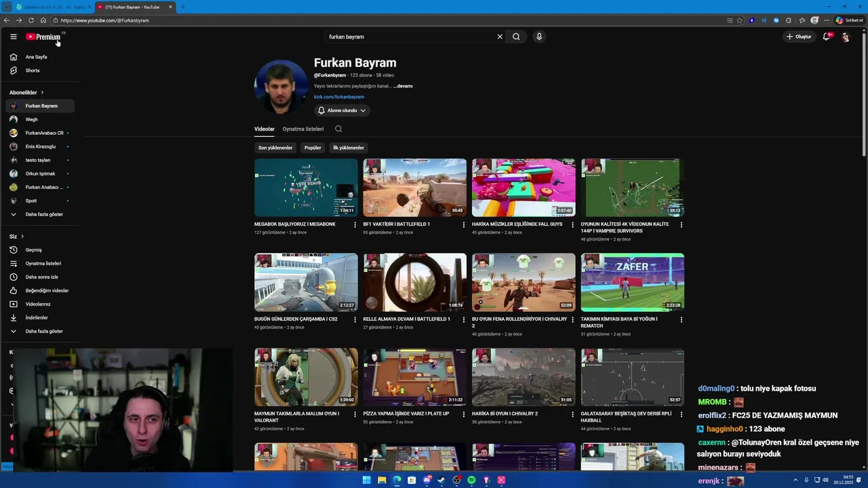Image resolution: width=868 pixels, height=488 pixels.
Task: Click the YouTube Premium logo
Action: [43, 37]
